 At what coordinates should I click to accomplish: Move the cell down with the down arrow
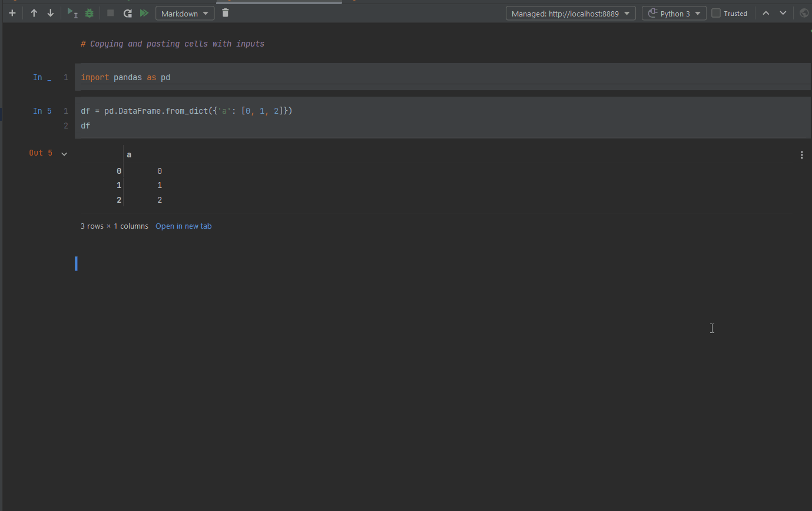(51, 13)
